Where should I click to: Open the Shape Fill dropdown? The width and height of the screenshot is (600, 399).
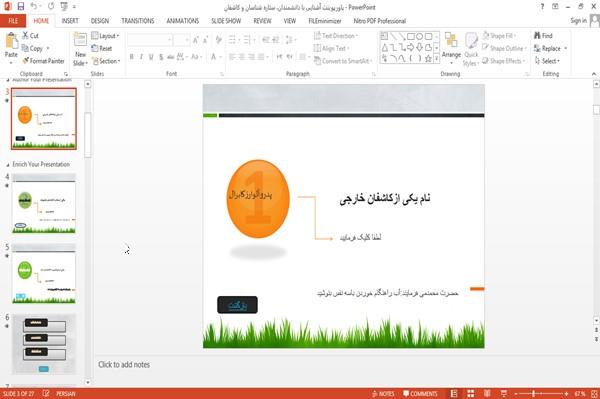pos(499,36)
